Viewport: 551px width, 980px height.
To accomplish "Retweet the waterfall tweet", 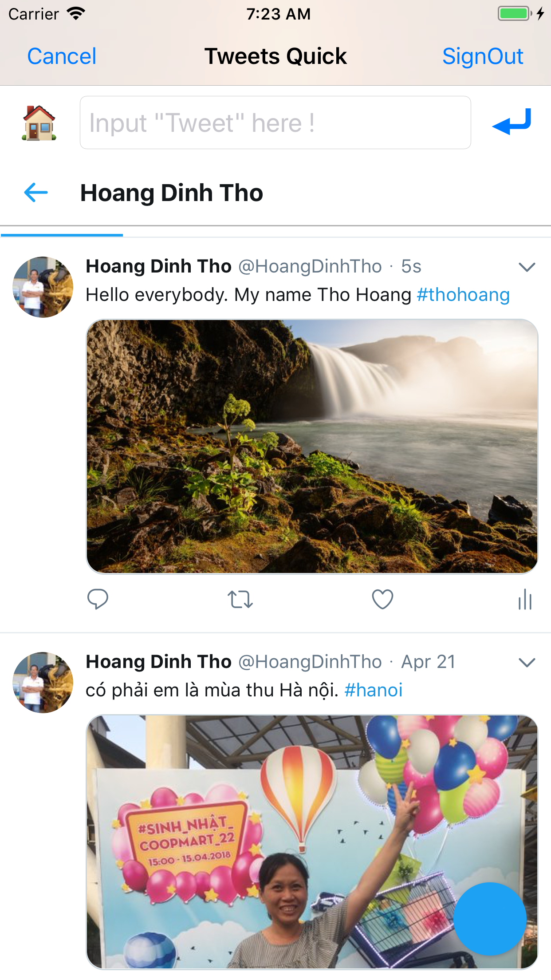I will [240, 600].
